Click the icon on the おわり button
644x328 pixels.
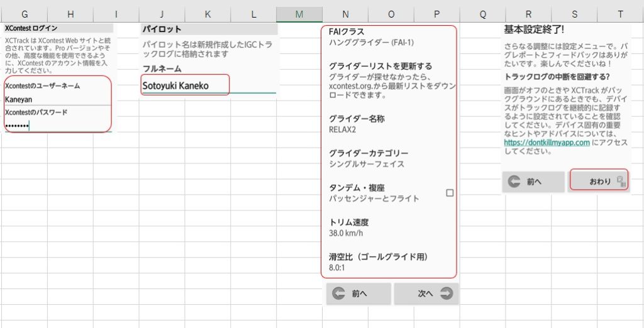click(x=621, y=181)
